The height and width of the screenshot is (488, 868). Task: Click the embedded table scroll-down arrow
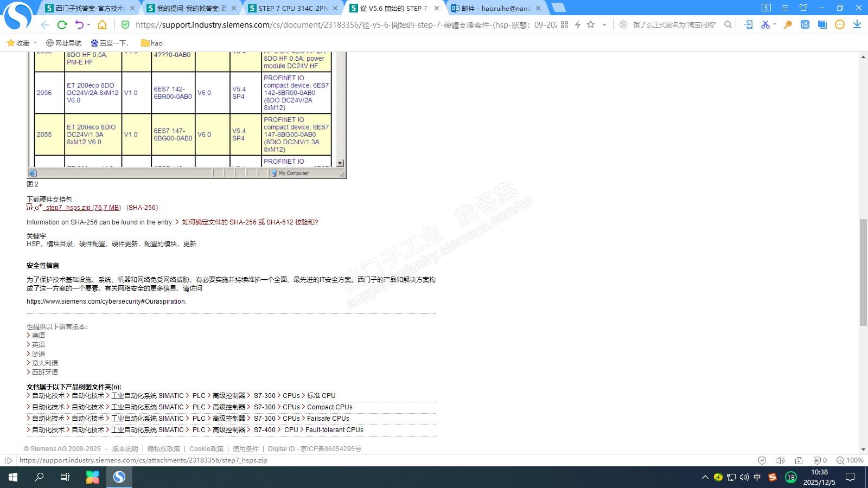340,163
